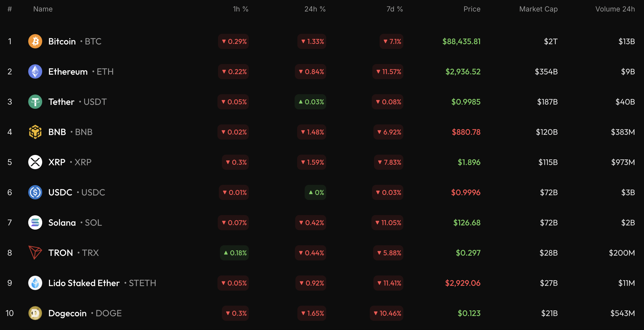Click the Solana striped logo icon
The width and height of the screenshot is (644, 330).
coord(35,223)
